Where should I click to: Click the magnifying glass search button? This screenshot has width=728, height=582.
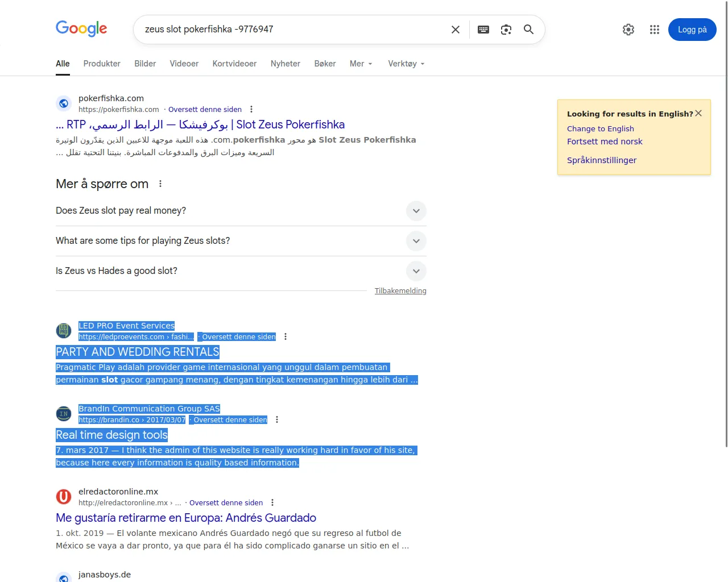coord(528,30)
